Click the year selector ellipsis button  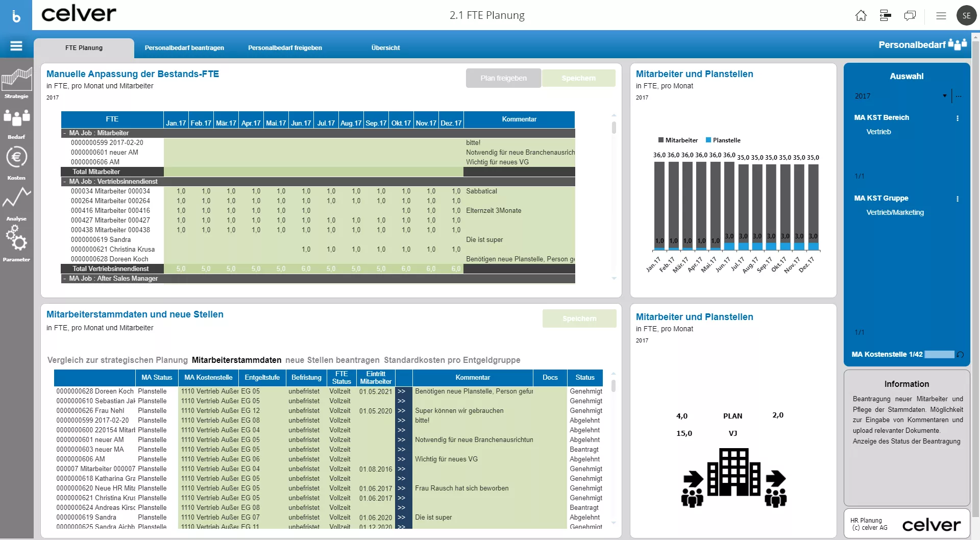tap(959, 96)
